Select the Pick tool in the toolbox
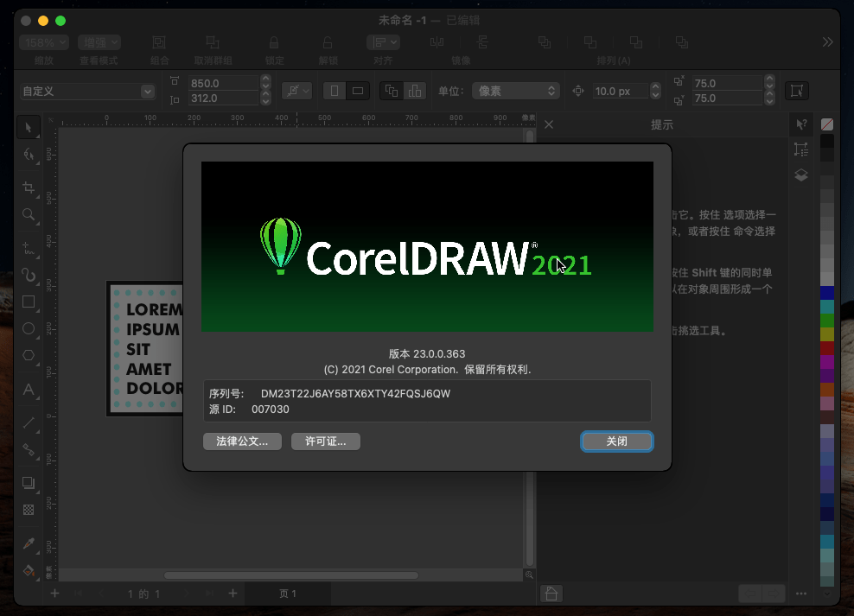 (x=29, y=128)
